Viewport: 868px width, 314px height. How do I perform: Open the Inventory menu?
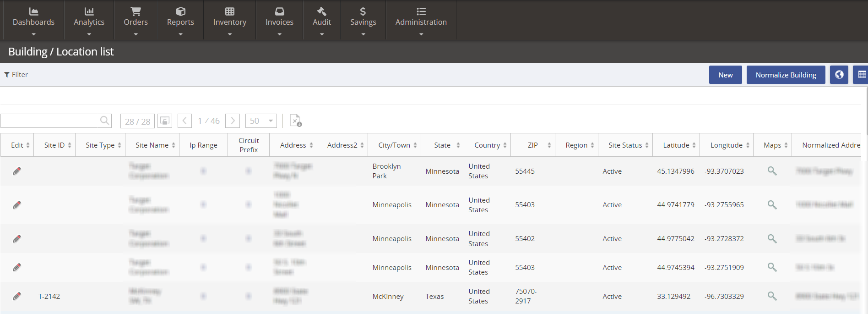click(229, 21)
